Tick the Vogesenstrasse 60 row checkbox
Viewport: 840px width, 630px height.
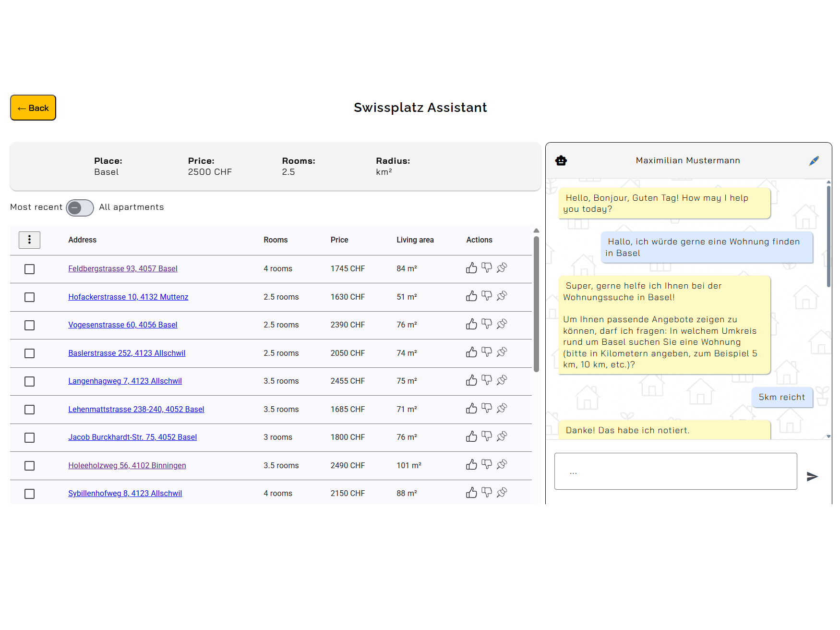click(x=30, y=326)
